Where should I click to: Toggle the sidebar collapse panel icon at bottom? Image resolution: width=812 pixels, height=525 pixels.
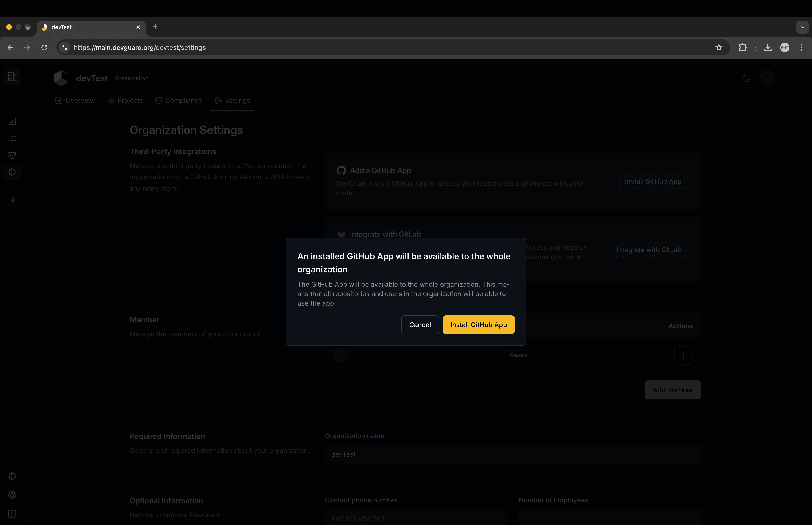pos(13,514)
